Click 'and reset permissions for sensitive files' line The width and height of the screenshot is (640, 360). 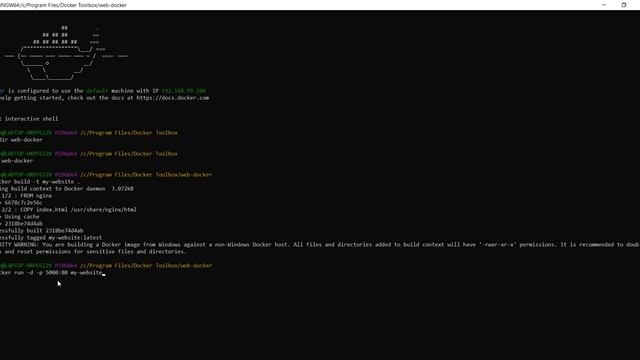coord(93,251)
